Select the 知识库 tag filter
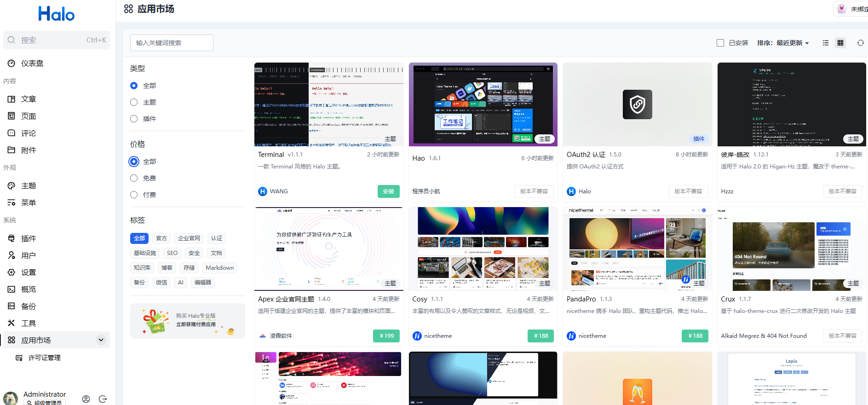Screen dimensions: 868x405 (142, 268)
